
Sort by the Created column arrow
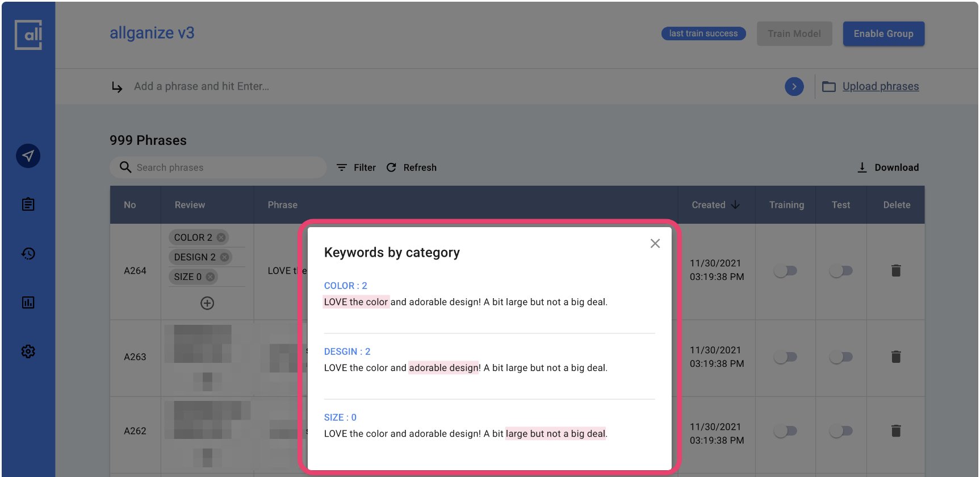[x=735, y=205]
